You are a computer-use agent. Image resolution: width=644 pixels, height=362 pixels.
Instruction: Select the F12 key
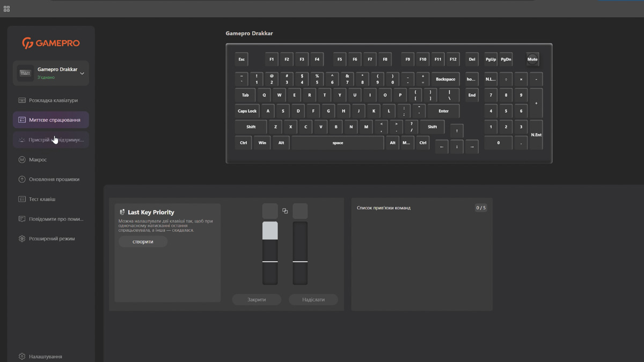[x=453, y=60]
